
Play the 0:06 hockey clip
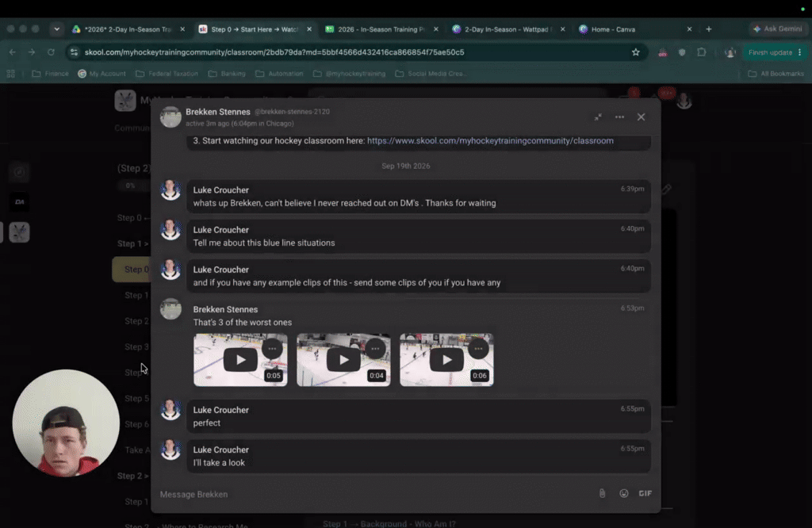click(446, 359)
